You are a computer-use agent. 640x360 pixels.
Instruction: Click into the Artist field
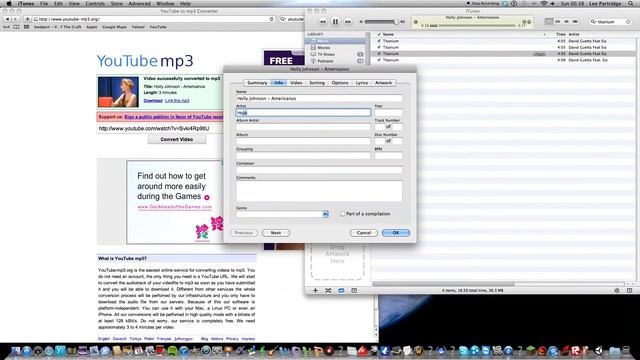point(303,112)
